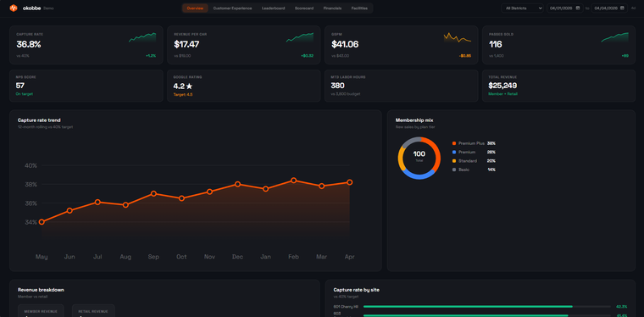This screenshot has height=317, width=644.
Task: Open the Financials tab
Action: pyautogui.click(x=332, y=8)
